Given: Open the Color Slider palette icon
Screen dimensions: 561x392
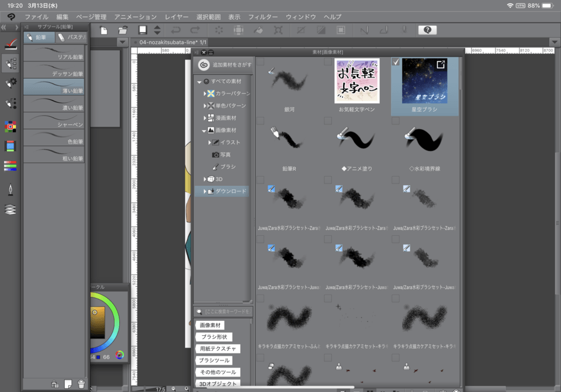Looking at the screenshot, I should [11, 166].
